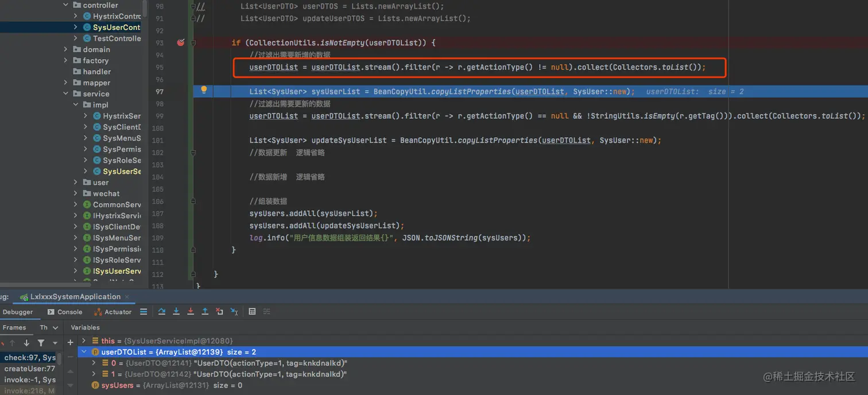
Task: Select the check:97 stack frame
Action: (29, 357)
